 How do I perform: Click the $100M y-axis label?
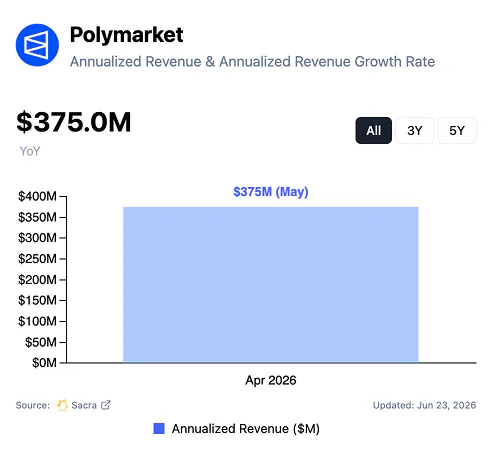click(37, 321)
